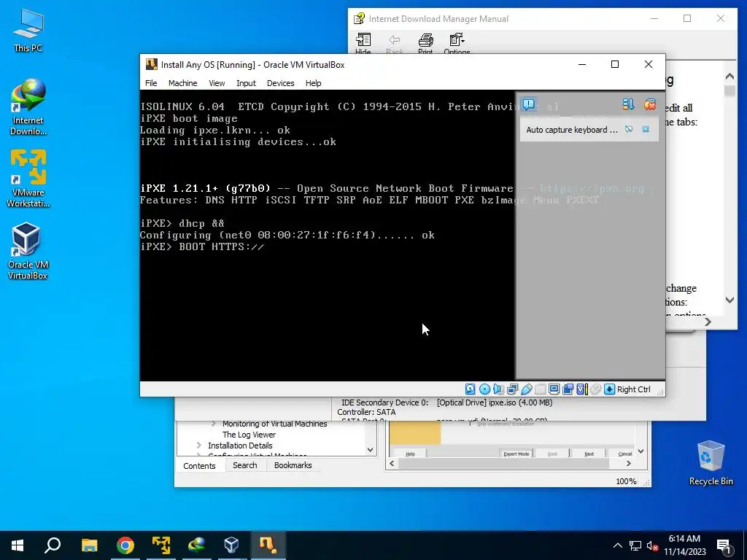The width and height of the screenshot is (747, 560).
Task: Open Google Chrome from the taskbar
Action: click(125, 545)
